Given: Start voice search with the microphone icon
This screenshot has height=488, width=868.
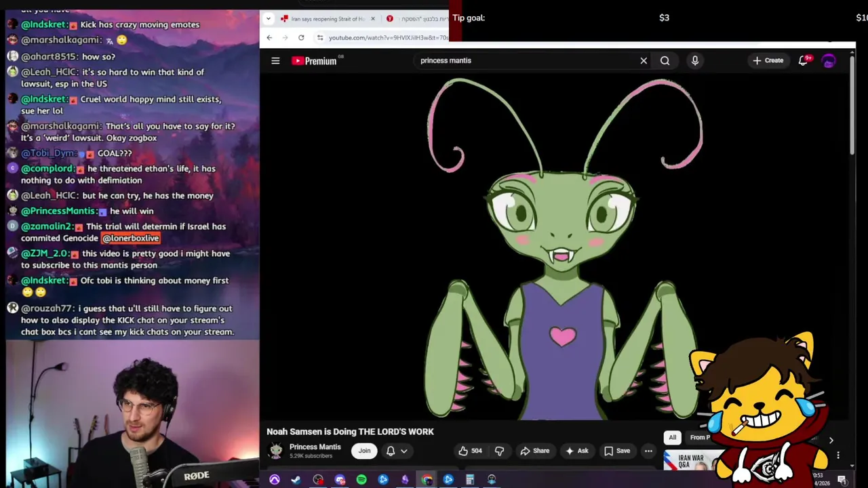Looking at the screenshot, I should click(x=694, y=60).
